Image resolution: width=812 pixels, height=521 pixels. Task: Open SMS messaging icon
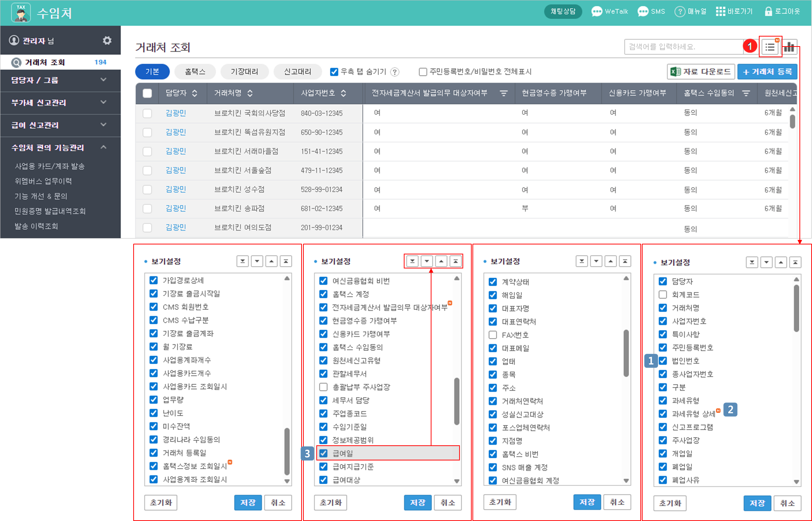pyautogui.click(x=643, y=11)
